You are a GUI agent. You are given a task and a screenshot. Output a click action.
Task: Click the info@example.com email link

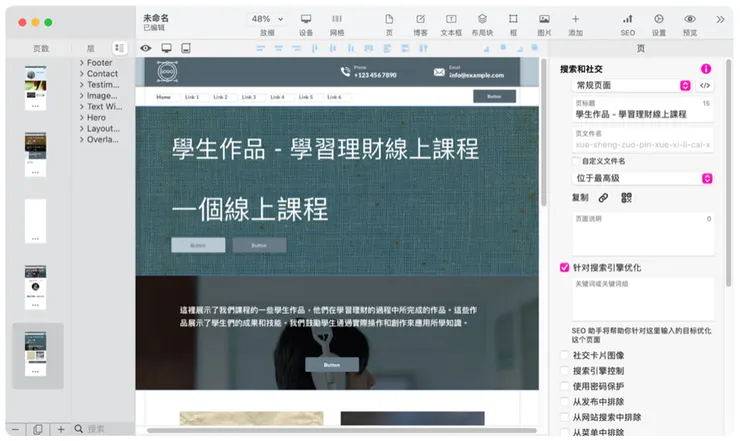click(x=476, y=76)
